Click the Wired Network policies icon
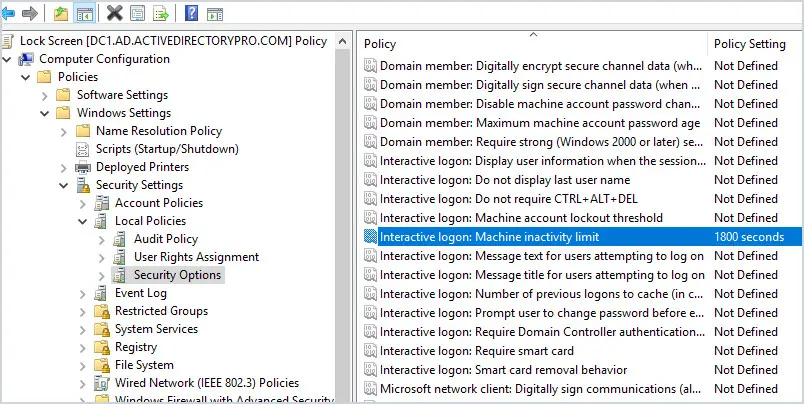This screenshot has height=404, width=804. 102,383
